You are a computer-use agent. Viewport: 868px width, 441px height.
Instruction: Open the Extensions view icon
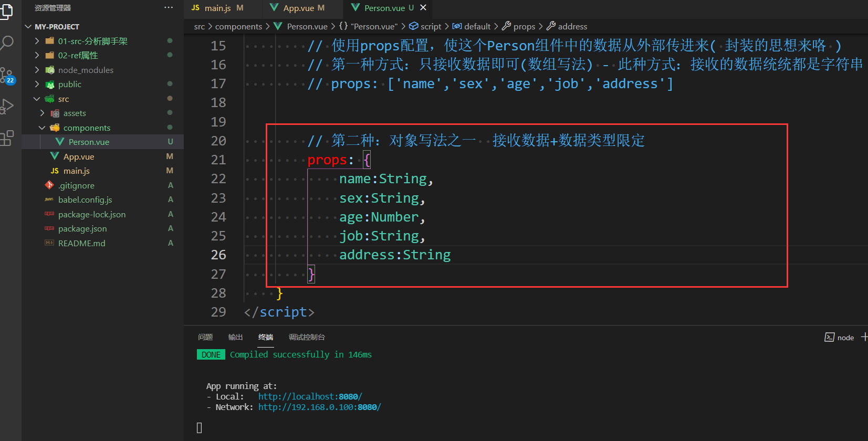(6, 138)
